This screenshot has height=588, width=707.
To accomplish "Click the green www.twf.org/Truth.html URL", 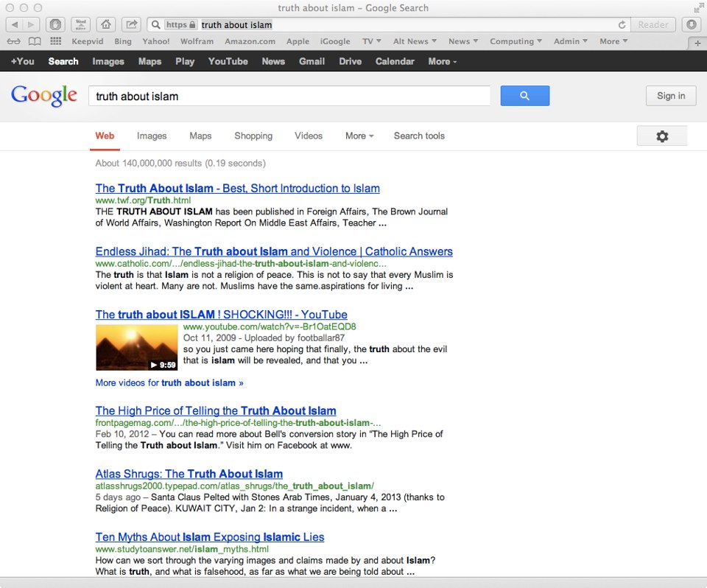I will coord(143,200).
